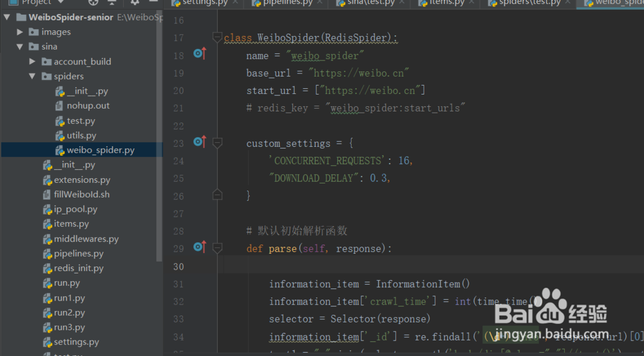644x356 pixels.
Task: Click the file icon beside nohup.out
Action: point(59,106)
